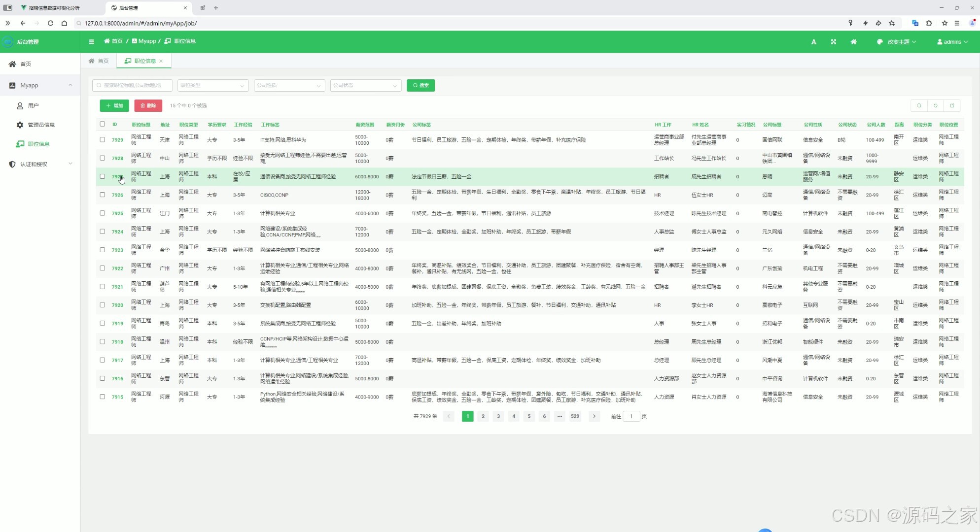Viewport: 980px width, 532px height.
Task: Click the keyword search input field
Action: 132,85
